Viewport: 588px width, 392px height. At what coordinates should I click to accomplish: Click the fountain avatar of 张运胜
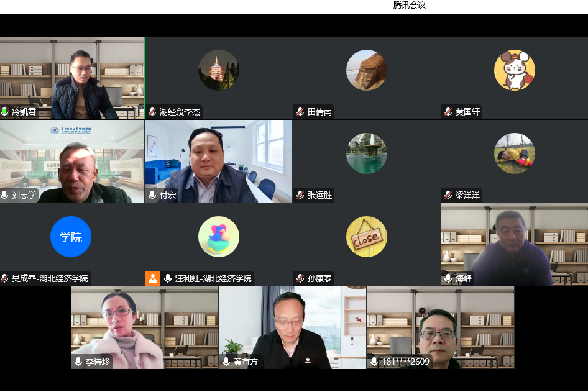[x=367, y=153]
